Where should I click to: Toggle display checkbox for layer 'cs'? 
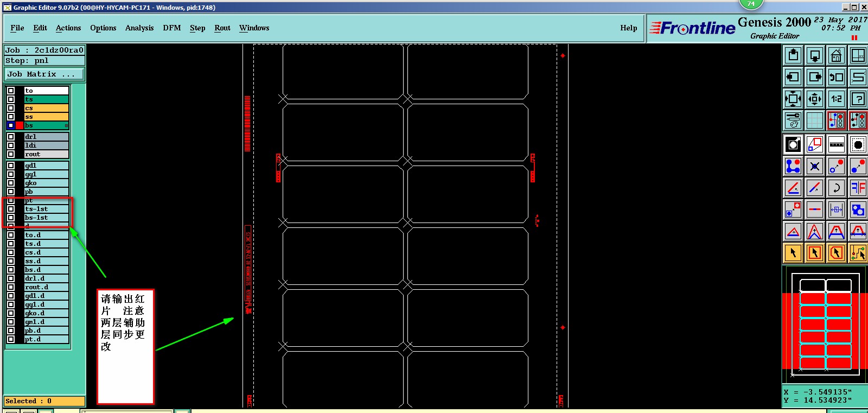pyautogui.click(x=11, y=108)
